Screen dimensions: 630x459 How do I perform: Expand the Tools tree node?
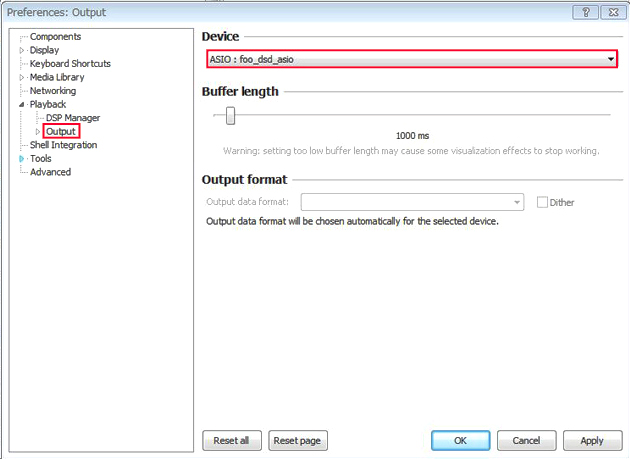[22, 158]
